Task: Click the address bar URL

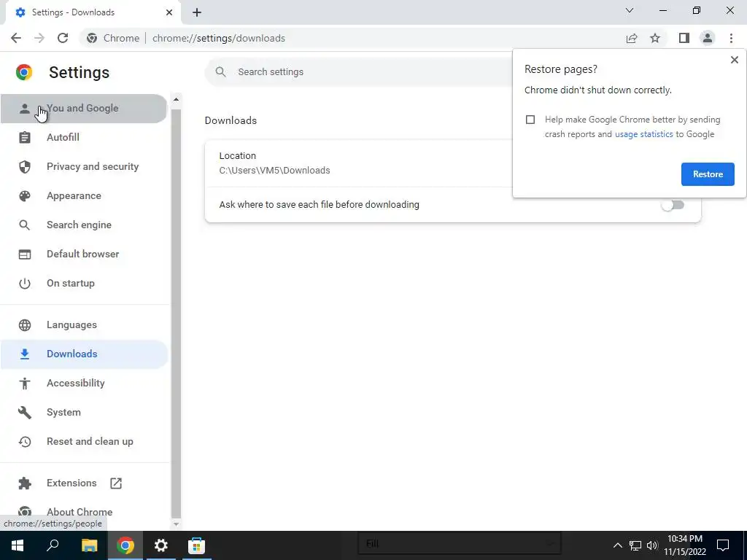Action: 219,38
